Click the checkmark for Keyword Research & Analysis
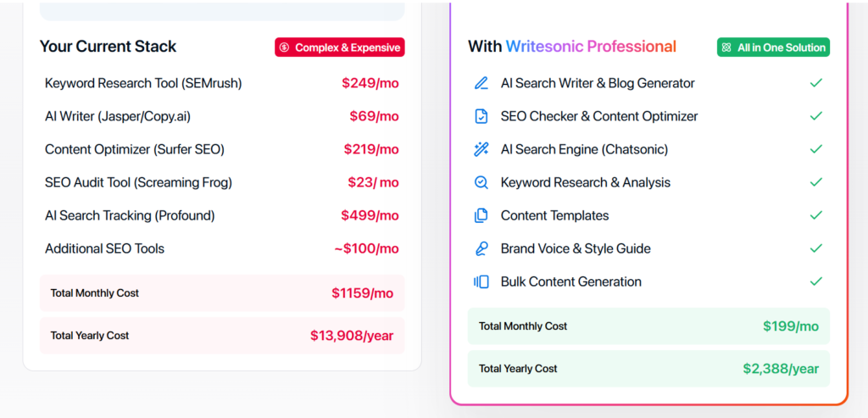 (x=816, y=182)
